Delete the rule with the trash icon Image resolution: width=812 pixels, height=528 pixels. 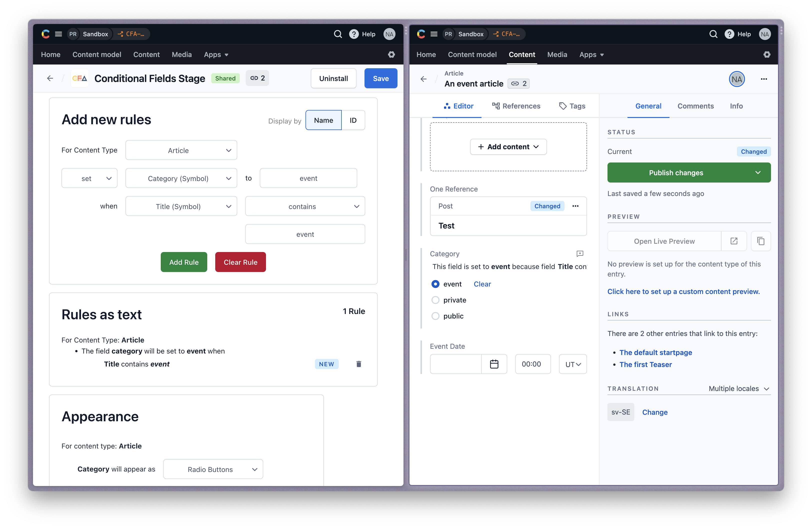tap(358, 364)
